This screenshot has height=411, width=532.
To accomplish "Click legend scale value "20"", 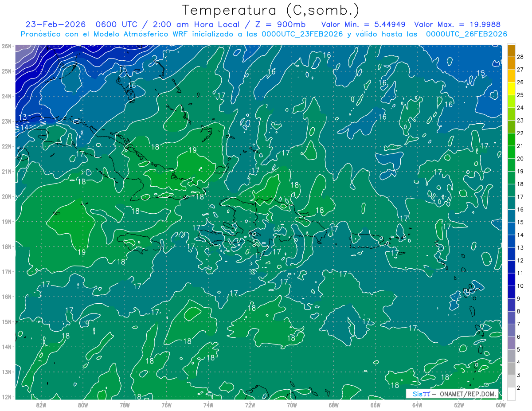I will click(520, 158).
